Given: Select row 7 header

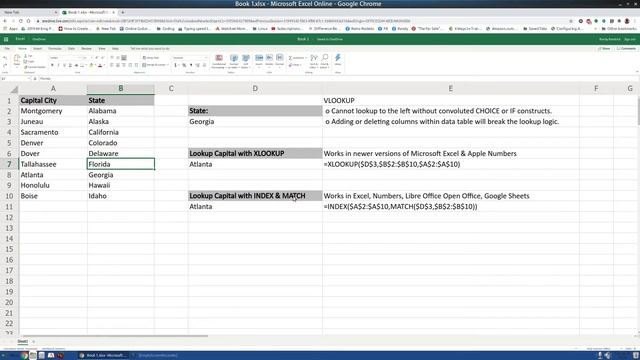Looking at the screenshot, I should pyautogui.click(x=9, y=164).
